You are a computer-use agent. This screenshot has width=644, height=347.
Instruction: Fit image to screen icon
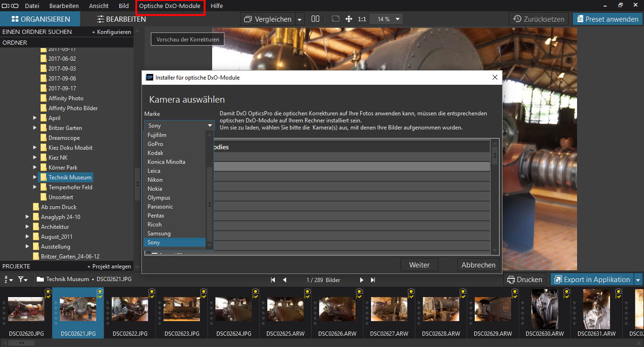click(x=336, y=19)
